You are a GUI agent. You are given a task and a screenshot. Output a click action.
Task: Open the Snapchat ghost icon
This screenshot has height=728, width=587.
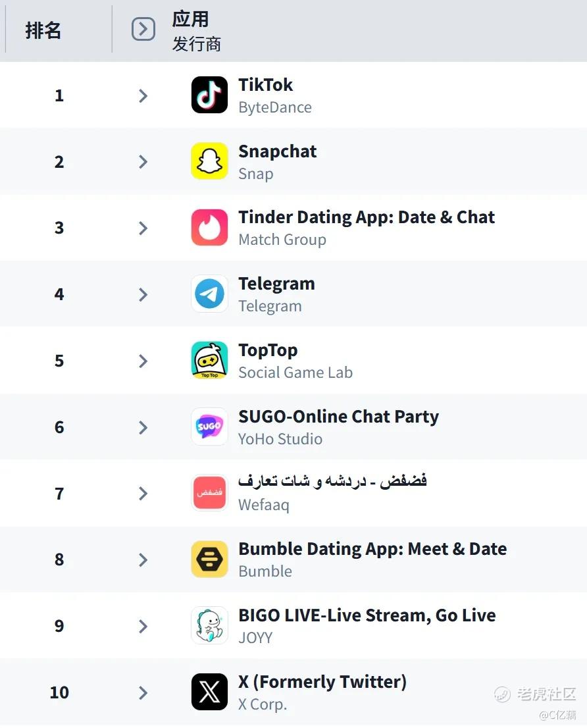[x=209, y=161]
